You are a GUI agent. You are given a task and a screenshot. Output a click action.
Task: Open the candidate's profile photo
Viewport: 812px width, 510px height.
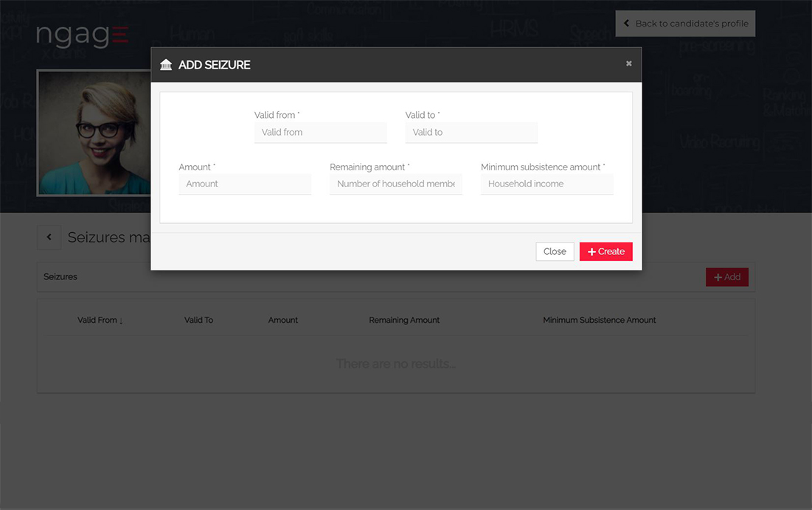coord(94,133)
